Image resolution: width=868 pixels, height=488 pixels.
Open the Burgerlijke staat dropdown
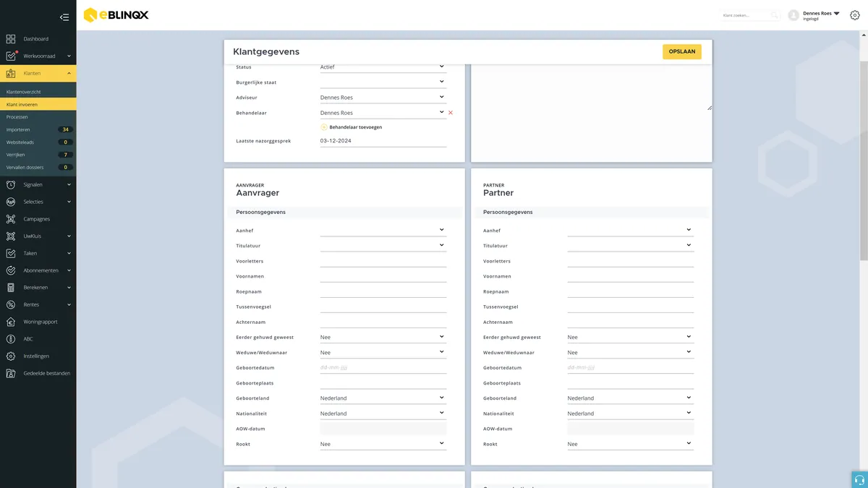coord(383,82)
